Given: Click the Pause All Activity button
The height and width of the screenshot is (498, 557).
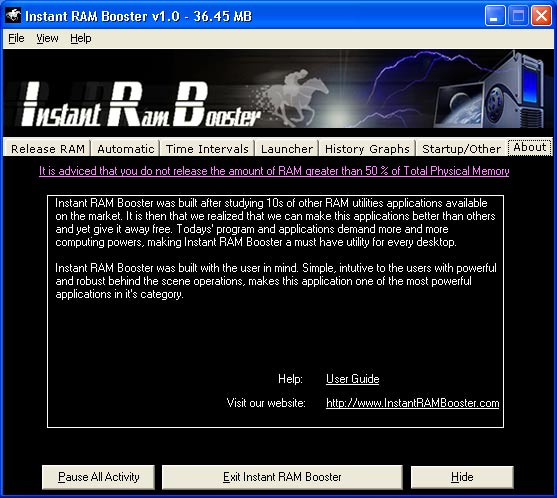Looking at the screenshot, I should [98, 477].
